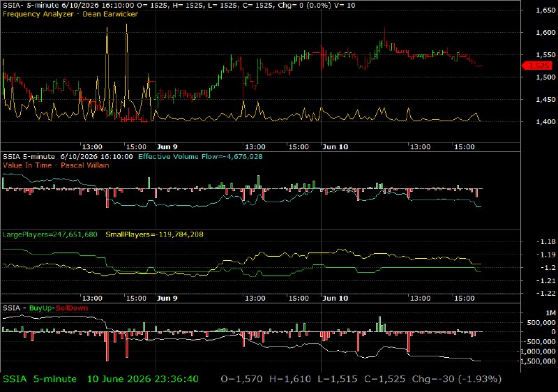Click the red 1,525 last-price marker
Screen dimensions: 558x392
coord(537,66)
